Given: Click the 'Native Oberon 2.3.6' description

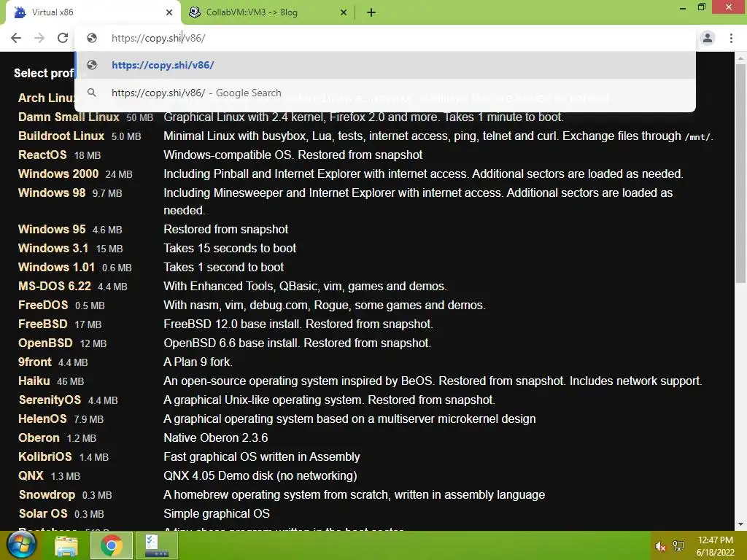Looking at the screenshot, I should coord(216,438).
